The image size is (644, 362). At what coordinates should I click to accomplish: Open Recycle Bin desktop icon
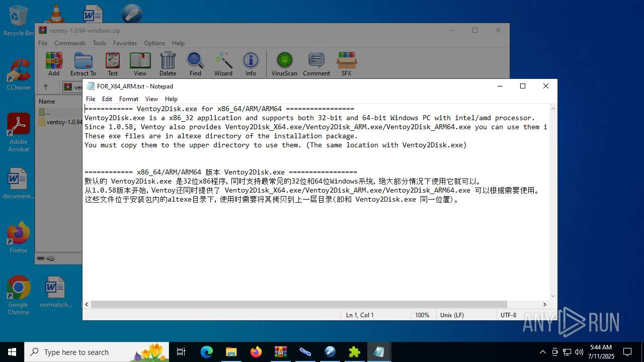(x=19, y=21)
